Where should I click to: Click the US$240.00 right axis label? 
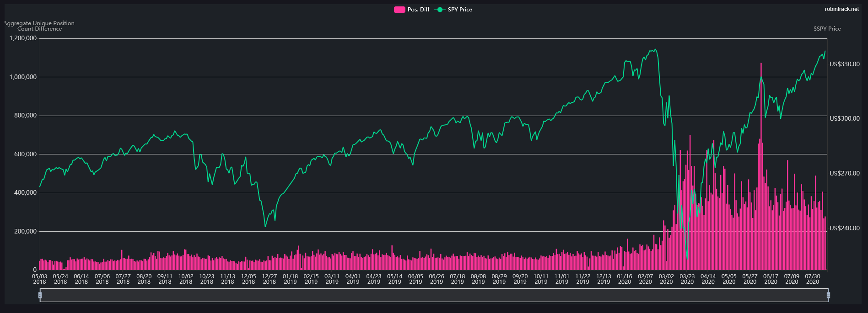pyautogui.click(x=844, y=228)
